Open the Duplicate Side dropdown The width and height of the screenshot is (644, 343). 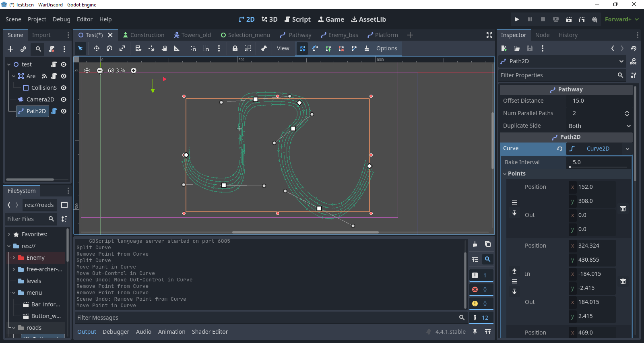(599, 126)
